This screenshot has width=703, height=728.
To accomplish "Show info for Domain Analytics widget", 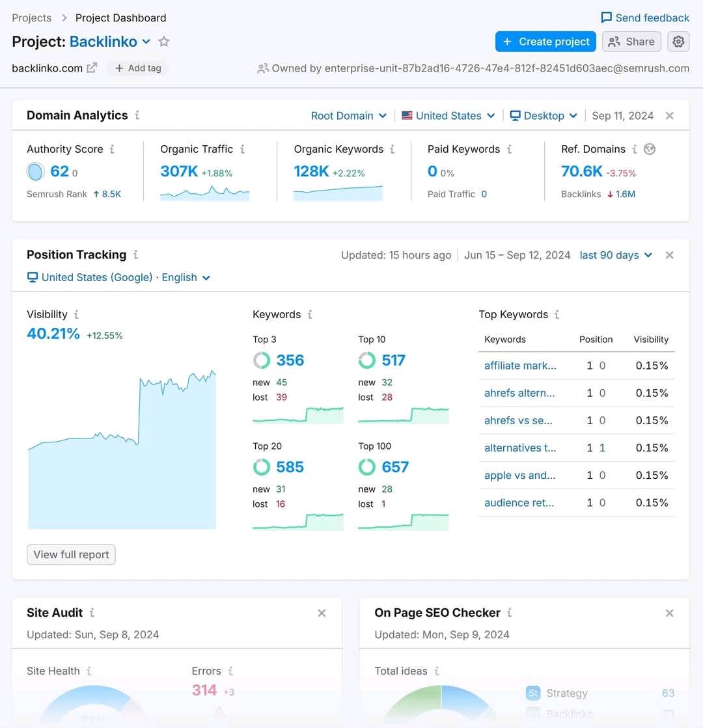I will pos(137,115).
